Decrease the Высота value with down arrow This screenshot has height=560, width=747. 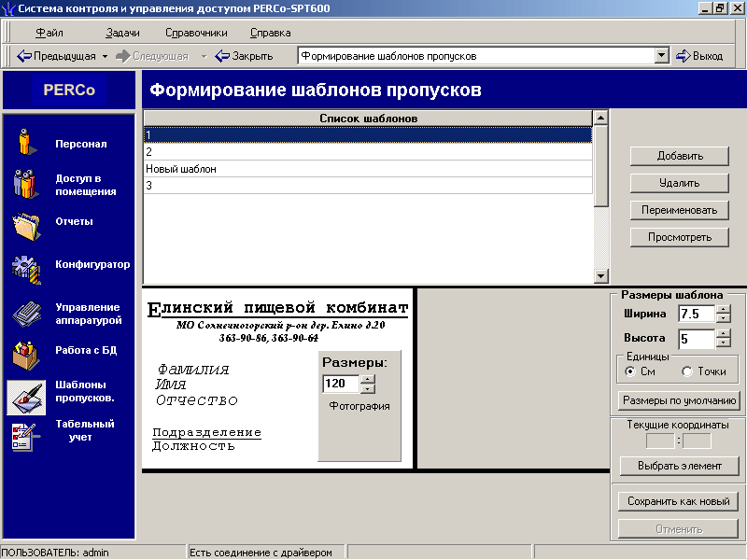tap(723, 343)
